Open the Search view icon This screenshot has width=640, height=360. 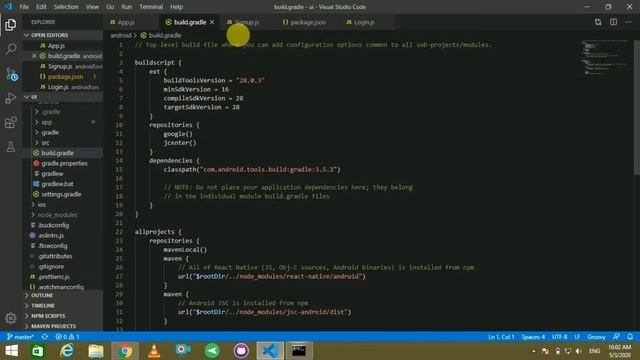11,49
